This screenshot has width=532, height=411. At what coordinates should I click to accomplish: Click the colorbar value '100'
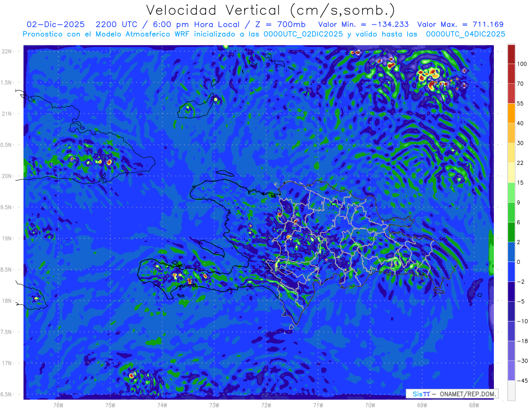click(x=522, y=64)
